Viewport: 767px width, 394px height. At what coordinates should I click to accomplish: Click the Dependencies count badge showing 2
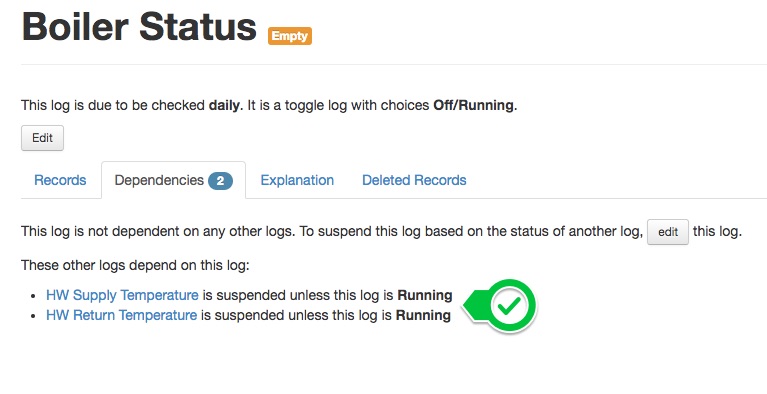point(220,181)
